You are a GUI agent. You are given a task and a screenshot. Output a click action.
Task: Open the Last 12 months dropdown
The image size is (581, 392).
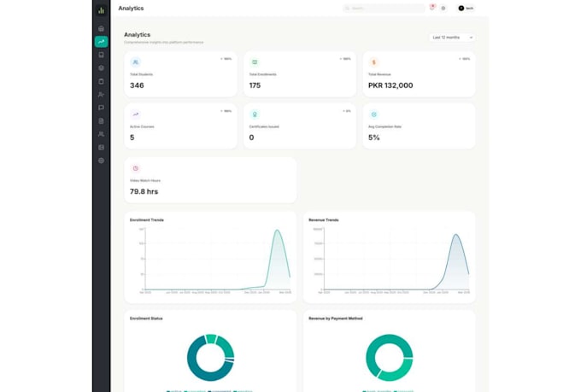pos(453,38)
